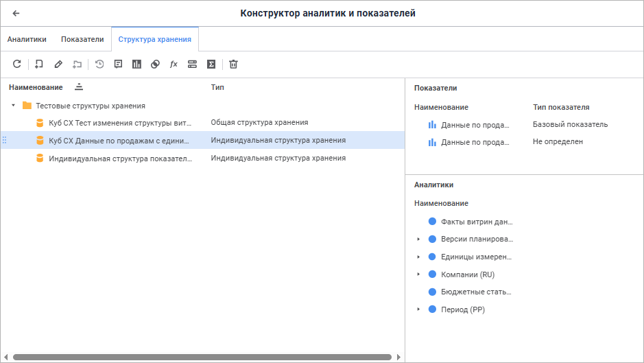Screen dimensions: 644x363
Task: Click the horizontal scrollbar at the bottom
Action: [202, 357]
